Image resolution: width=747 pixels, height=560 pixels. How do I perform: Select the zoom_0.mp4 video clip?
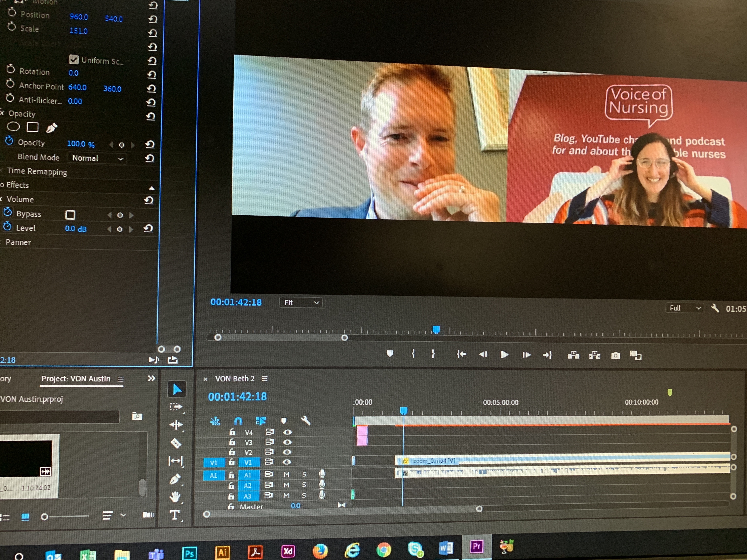point(563,460)
